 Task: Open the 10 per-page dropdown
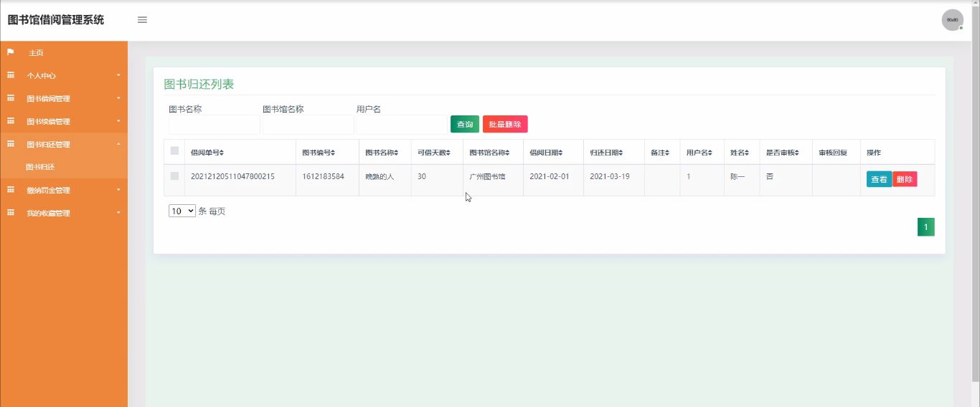[182, 211]
